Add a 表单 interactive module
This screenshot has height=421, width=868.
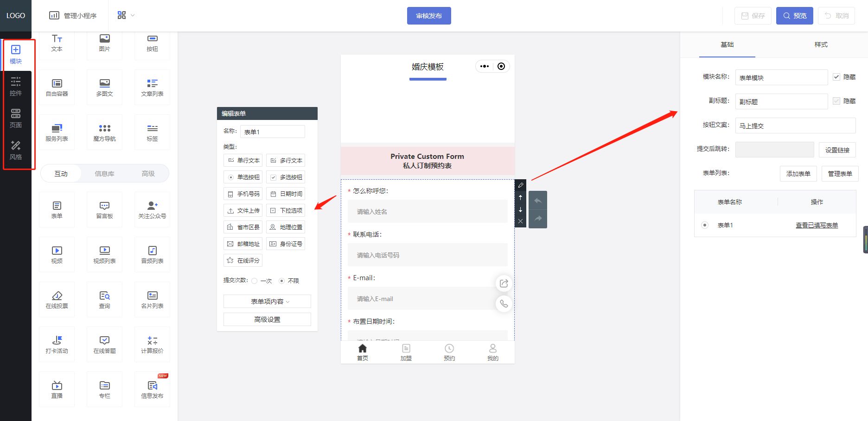[57, 210]
